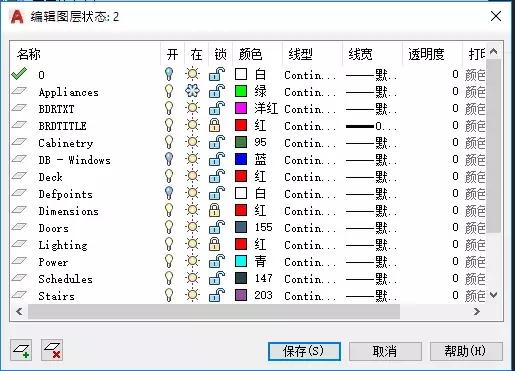
Task: Toggle the Defpoints layer on/off bulb
Action: 169,193
